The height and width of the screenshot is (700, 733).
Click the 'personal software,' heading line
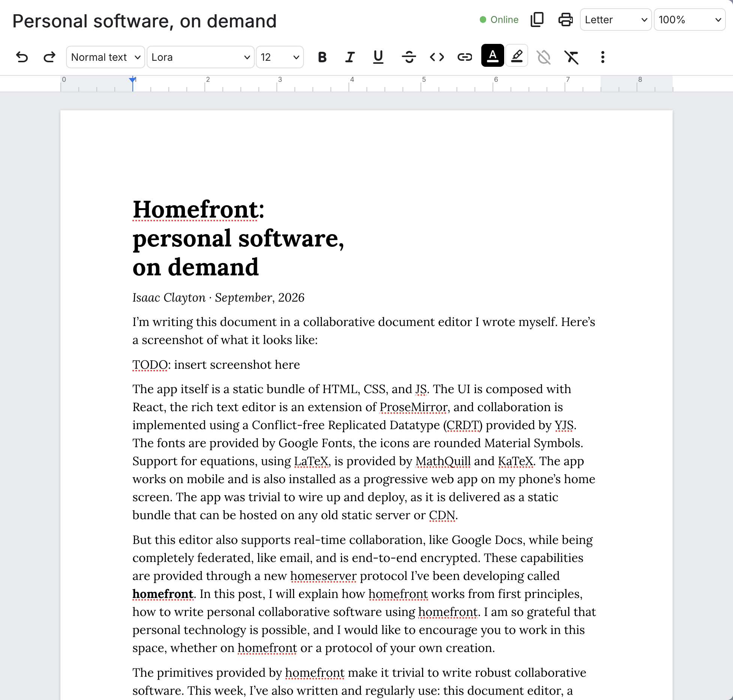coord(238,238)
